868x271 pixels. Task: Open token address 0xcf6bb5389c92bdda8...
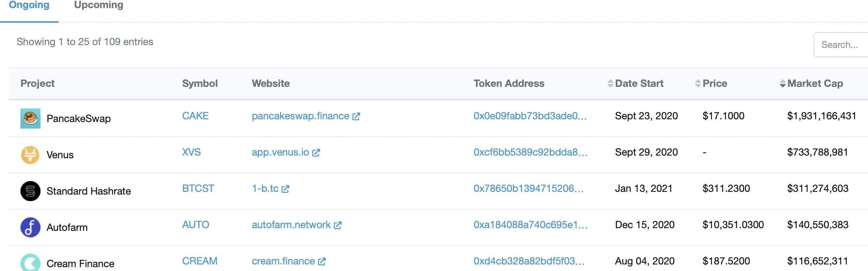(530, 152)
